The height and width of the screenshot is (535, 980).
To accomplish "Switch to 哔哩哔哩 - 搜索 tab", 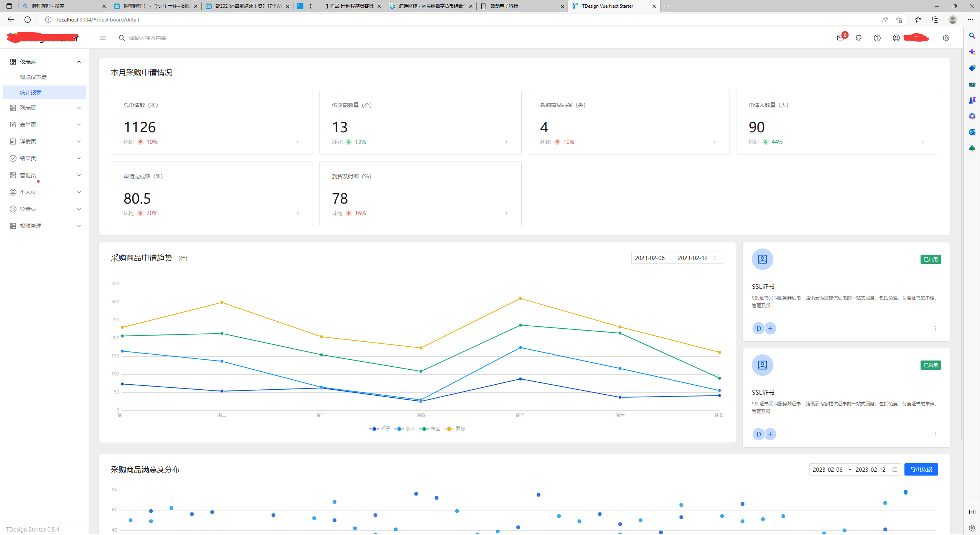I will click(64, 6).
